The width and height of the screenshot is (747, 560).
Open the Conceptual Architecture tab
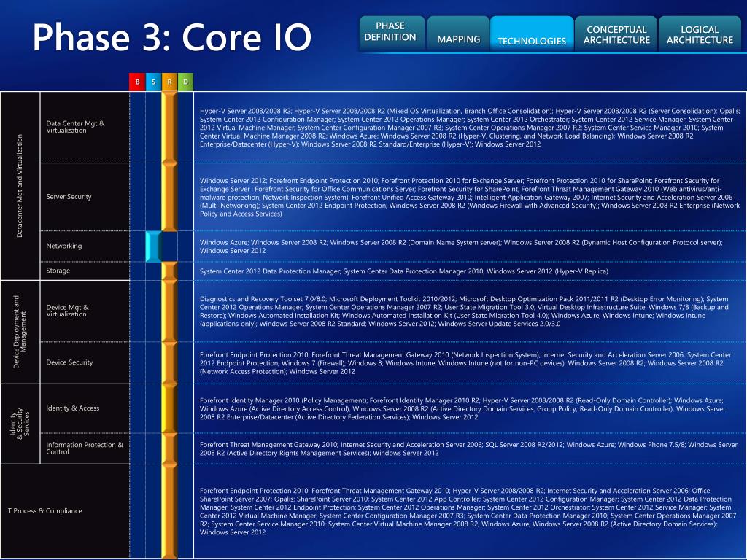point(616,33)
